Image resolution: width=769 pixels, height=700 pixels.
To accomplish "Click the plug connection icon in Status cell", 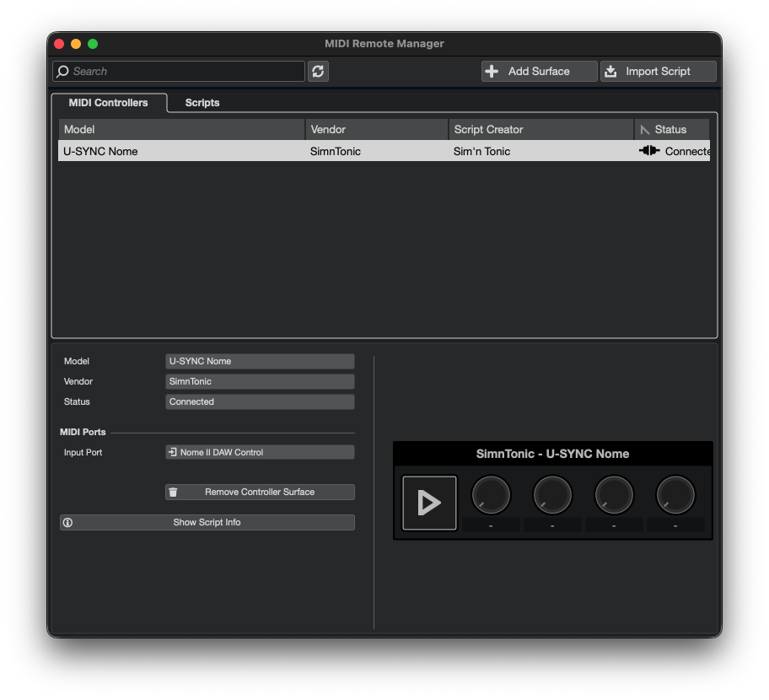I will (649, 151).
